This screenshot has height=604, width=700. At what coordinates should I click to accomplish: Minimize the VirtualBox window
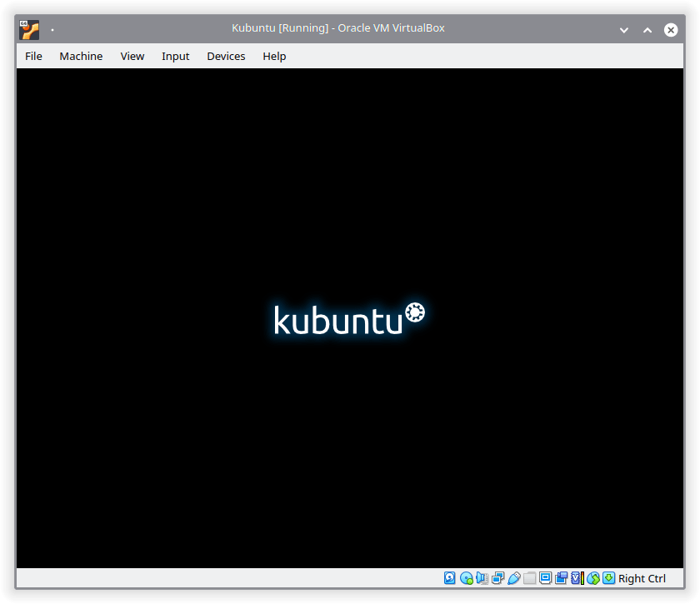624,30
